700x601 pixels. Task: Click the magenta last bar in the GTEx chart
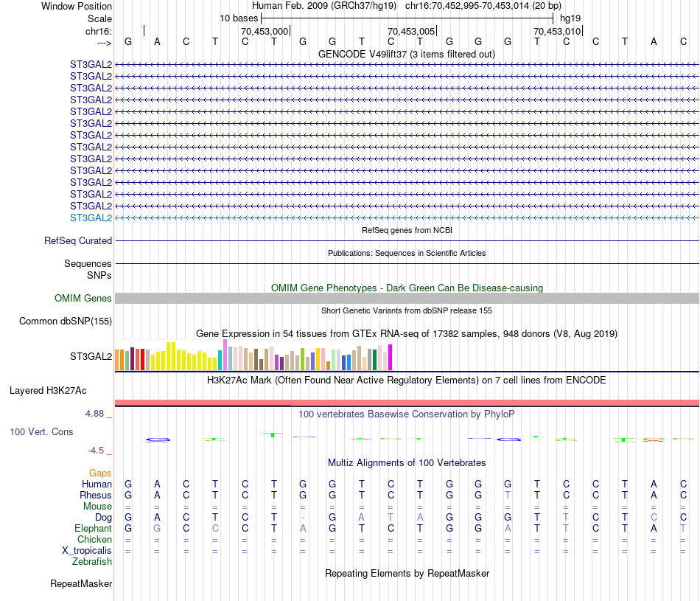[x=391, y=357]
